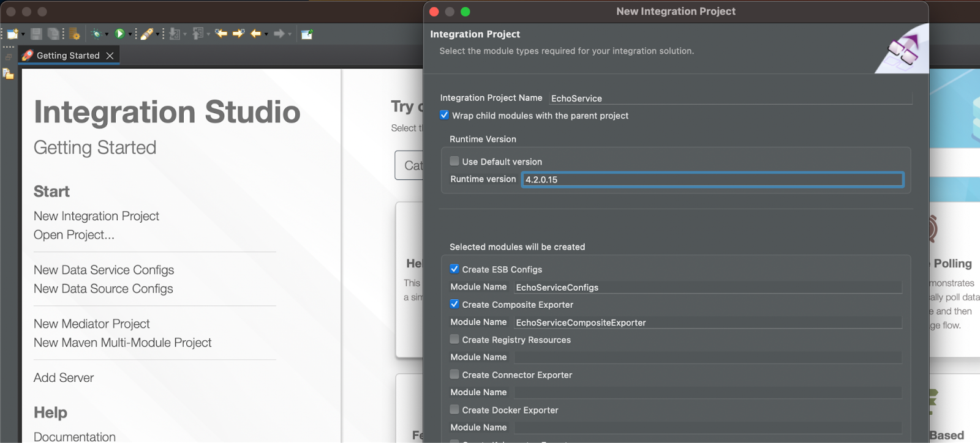Click the rocket icon on Getting Started tab
Image resolution: width=980 pixels, height=443 pixels.
point(28,56)
